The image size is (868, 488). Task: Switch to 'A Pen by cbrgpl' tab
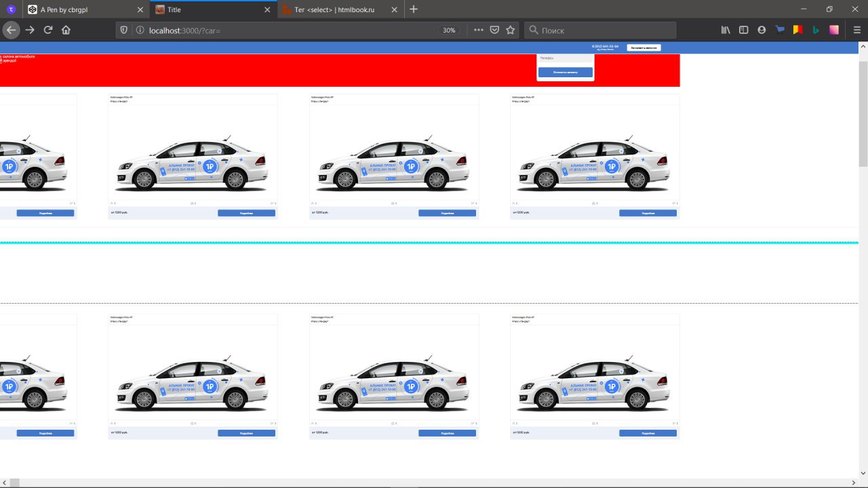click(x=85, y=10)
